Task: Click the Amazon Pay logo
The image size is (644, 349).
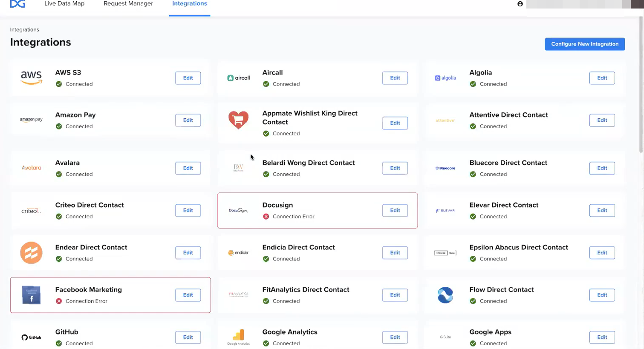Action: [31, 120]
